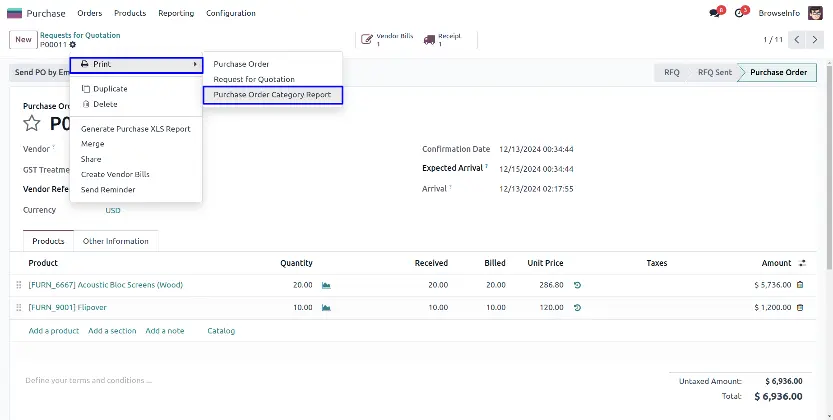833x420 pixels.
Task: Select Purchase Order Category Report
Action: tap(272, 95)
